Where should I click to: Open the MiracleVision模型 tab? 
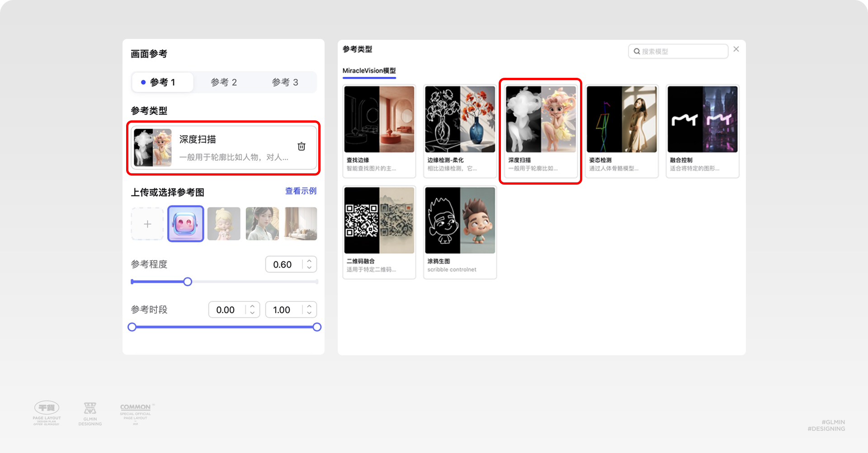(x=369, y=71)
